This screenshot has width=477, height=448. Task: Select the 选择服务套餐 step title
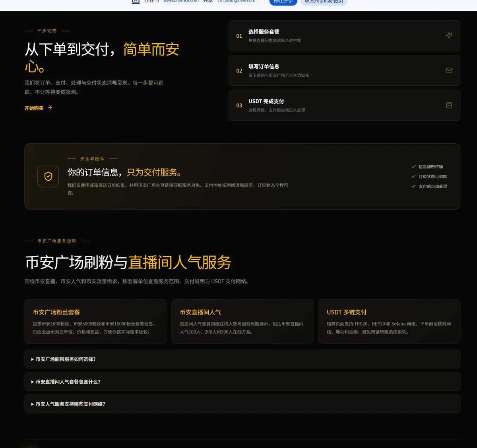coord(264,32)
